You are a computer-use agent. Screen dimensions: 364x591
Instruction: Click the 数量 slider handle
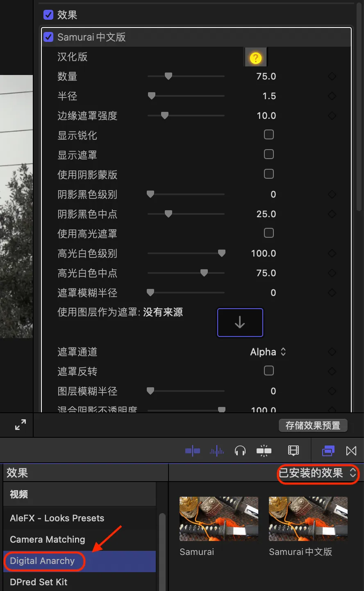point(168,76)
